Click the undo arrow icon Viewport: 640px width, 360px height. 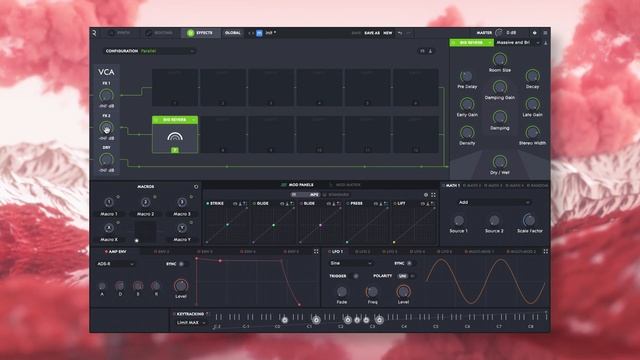click(400, 33)
